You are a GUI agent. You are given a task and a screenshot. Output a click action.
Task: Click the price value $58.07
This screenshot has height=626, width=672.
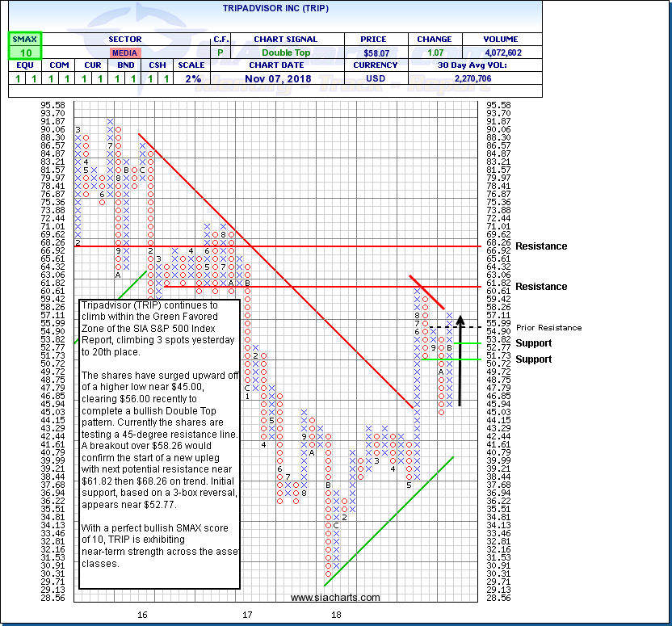(372, 53)
